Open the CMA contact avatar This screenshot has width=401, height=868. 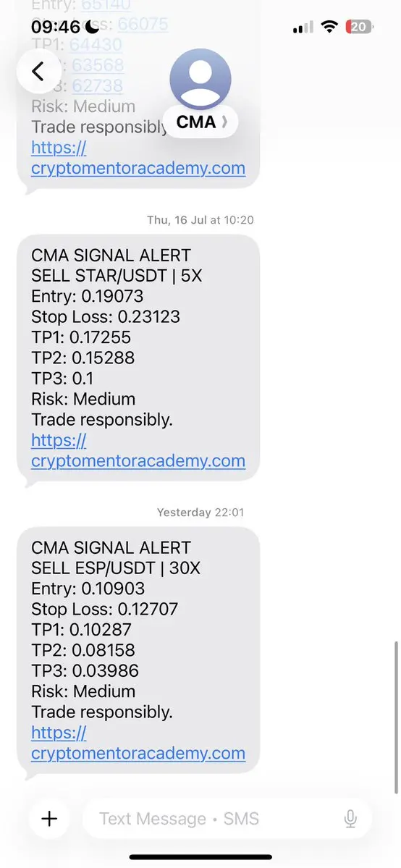pyautogui.click(x=200, y=79)
